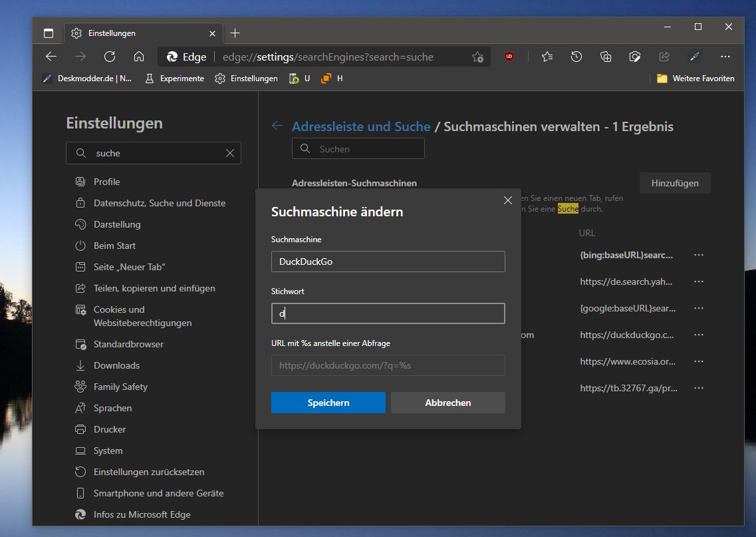Open the U bookmark in favorites bar
Image resolution: width=756 pixels, height=537 pixels.
pos(299,78)
